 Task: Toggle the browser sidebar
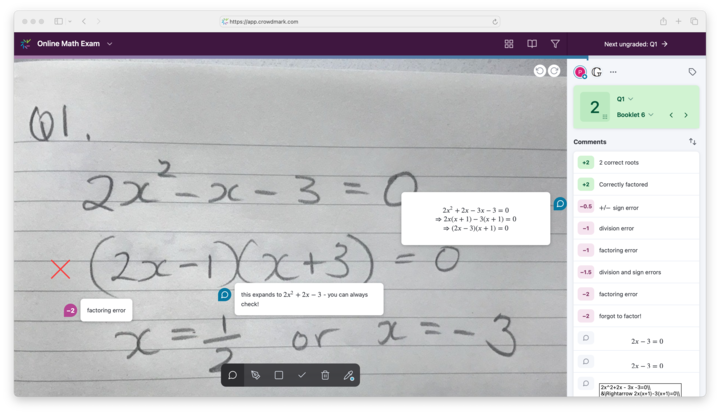pyautogui.click(x=59, y=22)
